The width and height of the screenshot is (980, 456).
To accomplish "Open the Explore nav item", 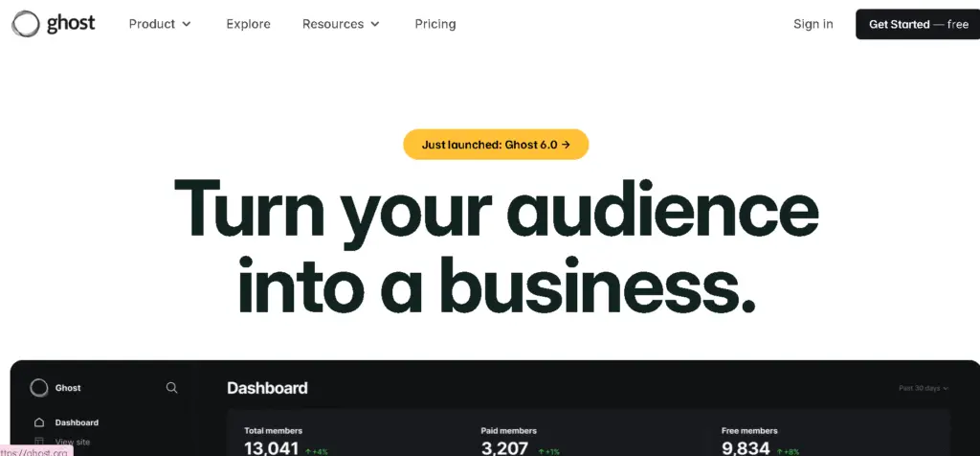I will click(x=248, y=24).
